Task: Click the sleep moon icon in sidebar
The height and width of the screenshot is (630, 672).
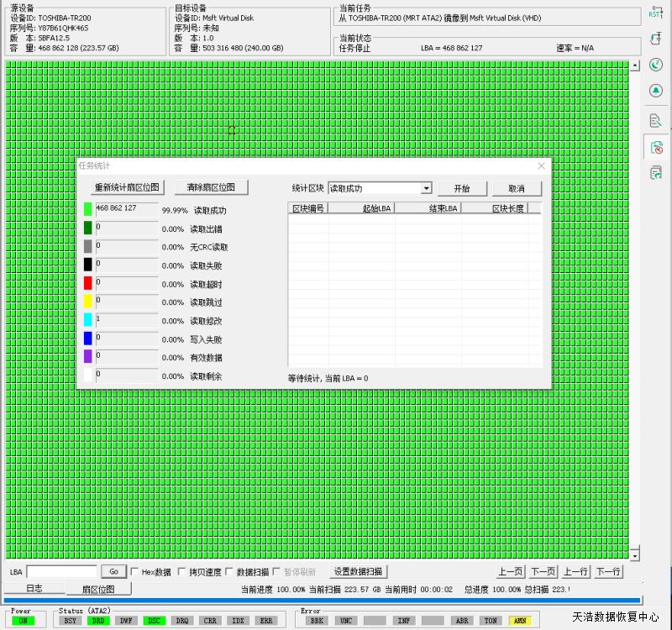Action: click(x=656, y=65)
